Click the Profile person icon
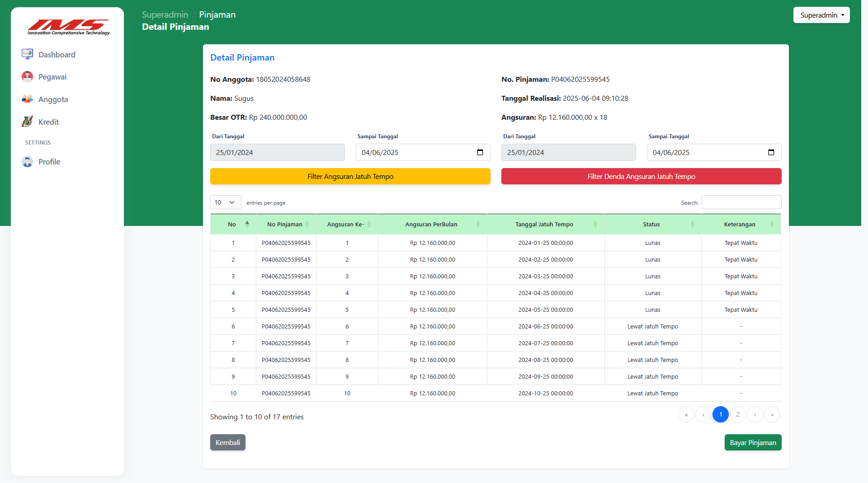Screen dimensions: 868x483 (27, 161)
